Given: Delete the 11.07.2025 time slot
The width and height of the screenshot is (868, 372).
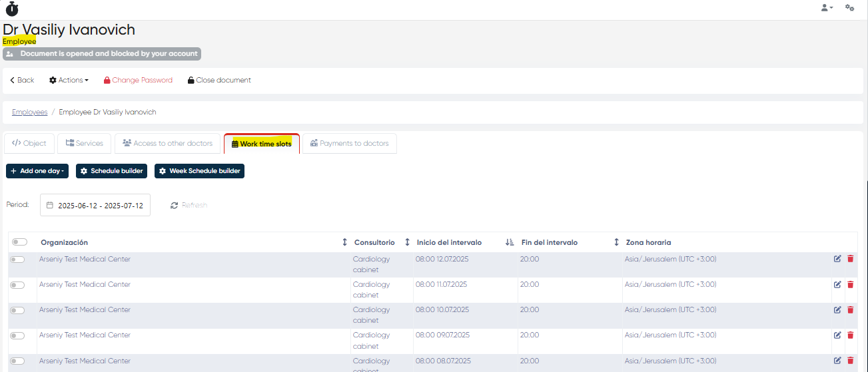Looking at the screenshot, I should coord(850,284).
